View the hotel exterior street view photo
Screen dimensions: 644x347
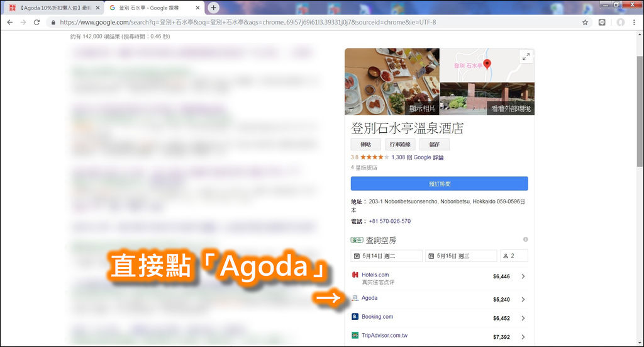coord(487,99)
